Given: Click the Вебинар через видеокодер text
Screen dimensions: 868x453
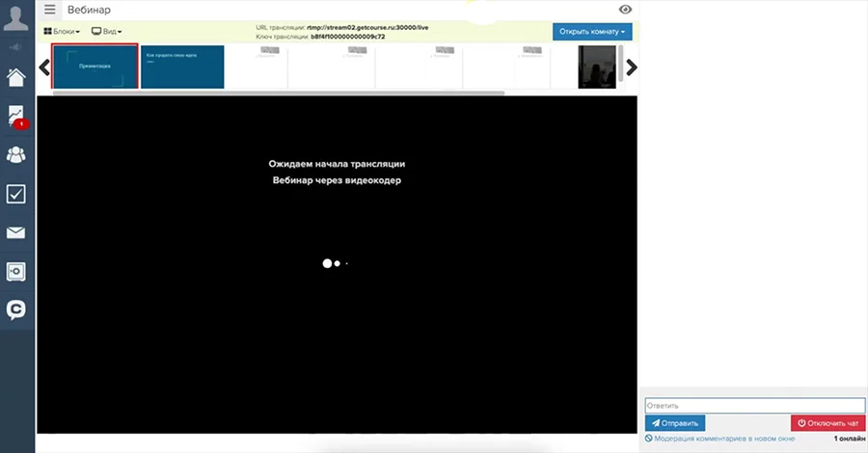Looking at the screenshot, I should (337, 180).
